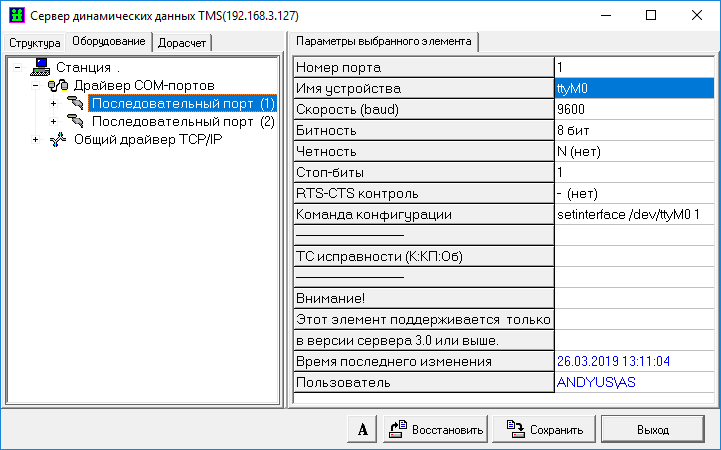Viewport: 721px width, 450px height.
Task: Click the serial port (1) plug icon
Action: point(76,104)
